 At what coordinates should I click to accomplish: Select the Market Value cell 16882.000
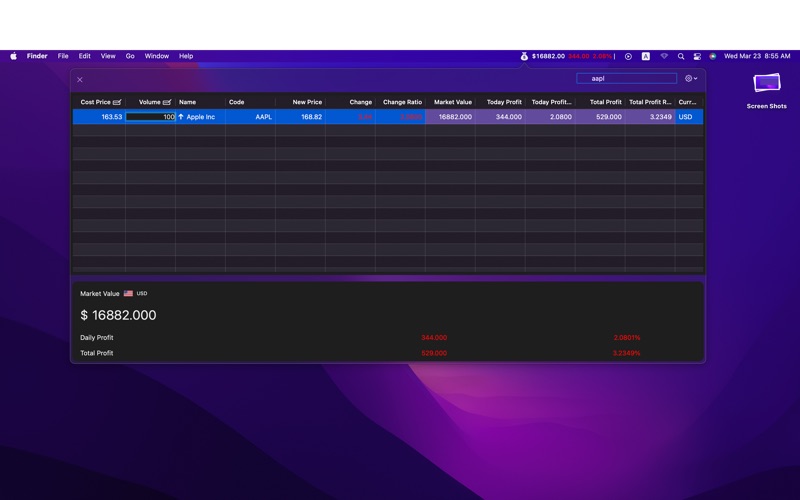tap(451, 117)
